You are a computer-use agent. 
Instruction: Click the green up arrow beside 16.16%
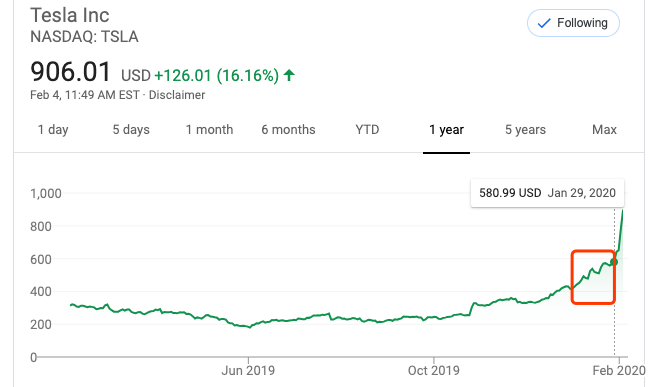pos(289,75)
